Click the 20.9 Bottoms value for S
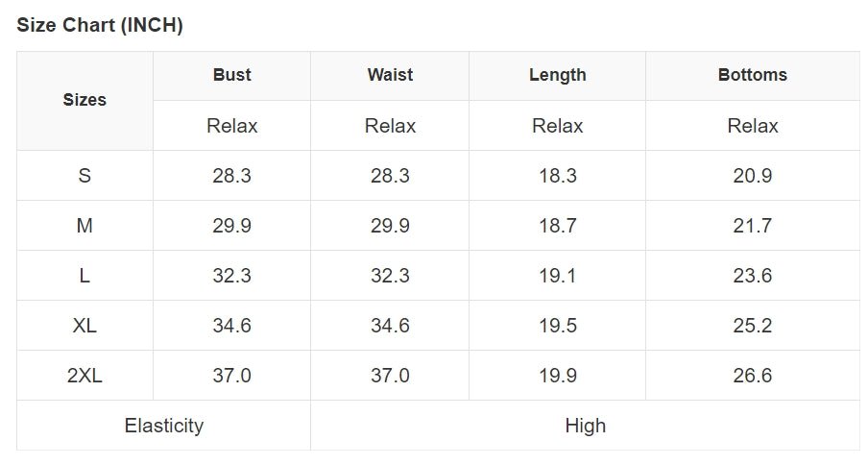 [x=752, y=176]
